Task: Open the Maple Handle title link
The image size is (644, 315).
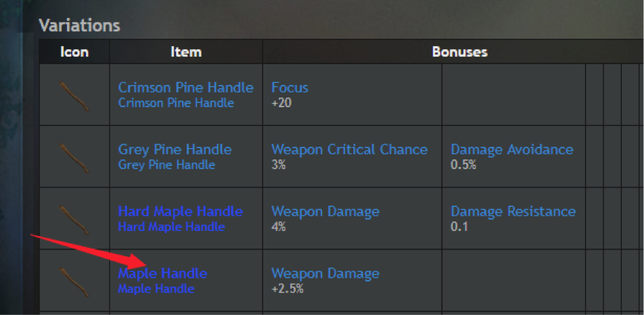Action: [163, 273]
